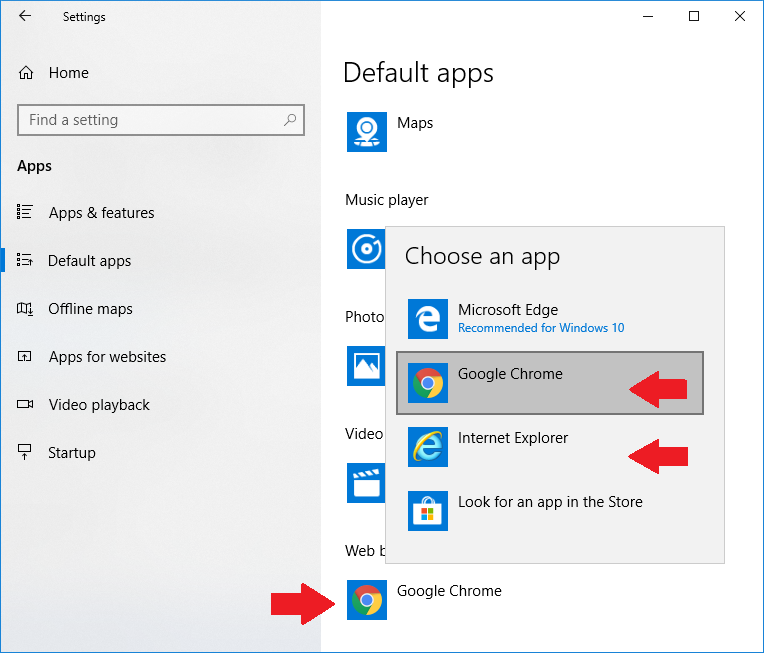Screen dimensions: 764x653
Task: Click the Google Chrome default browser label
Action: point(449,591)
